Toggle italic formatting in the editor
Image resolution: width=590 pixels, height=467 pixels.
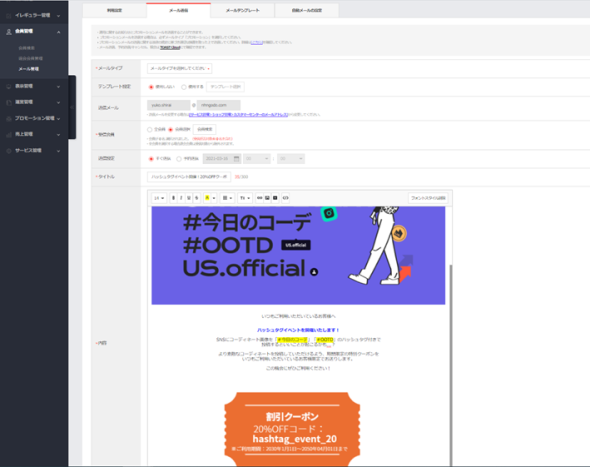tap(181, 198)
